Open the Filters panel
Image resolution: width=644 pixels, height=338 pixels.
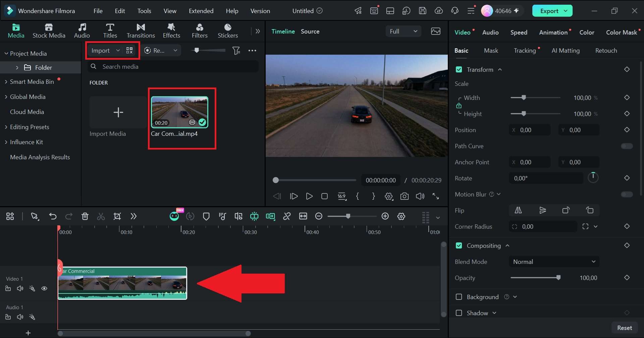coord(200,31)
